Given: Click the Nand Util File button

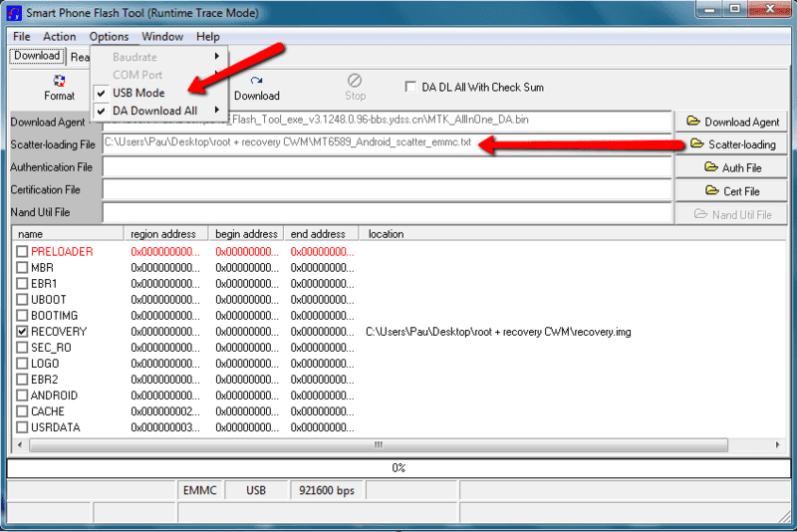Looking at the screenshot, I should click(x=732, y=214).
